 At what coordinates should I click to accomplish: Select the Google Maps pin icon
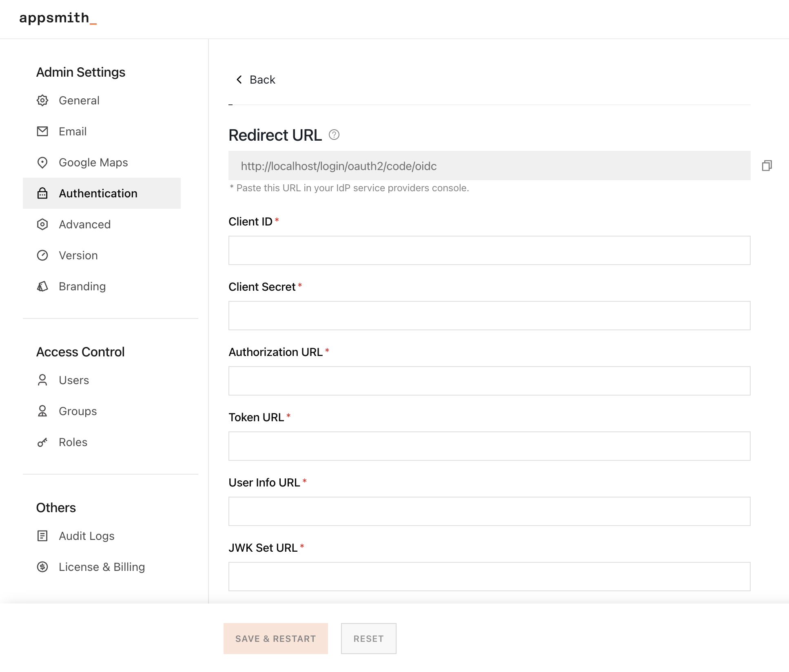(x=42, y=162)
